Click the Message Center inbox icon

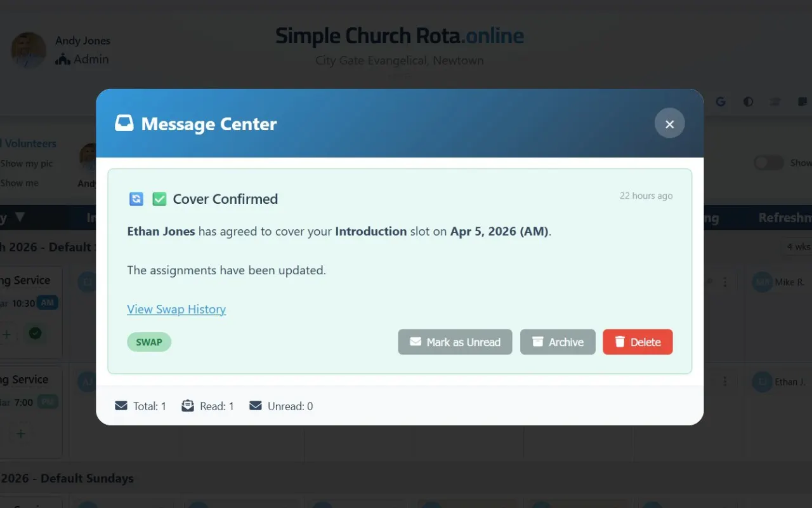point(124,123)
